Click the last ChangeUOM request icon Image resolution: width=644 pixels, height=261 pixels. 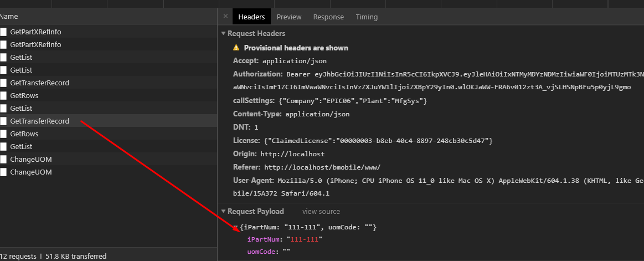(x=3, y=172)
